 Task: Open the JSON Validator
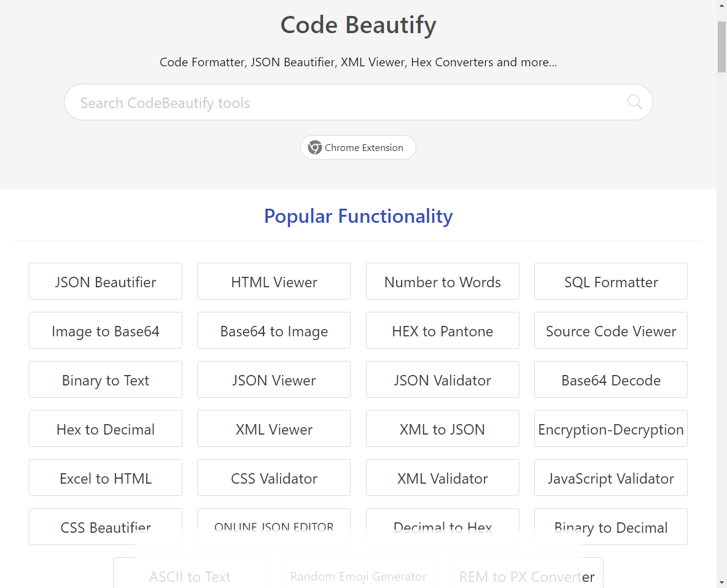[442, 380]
